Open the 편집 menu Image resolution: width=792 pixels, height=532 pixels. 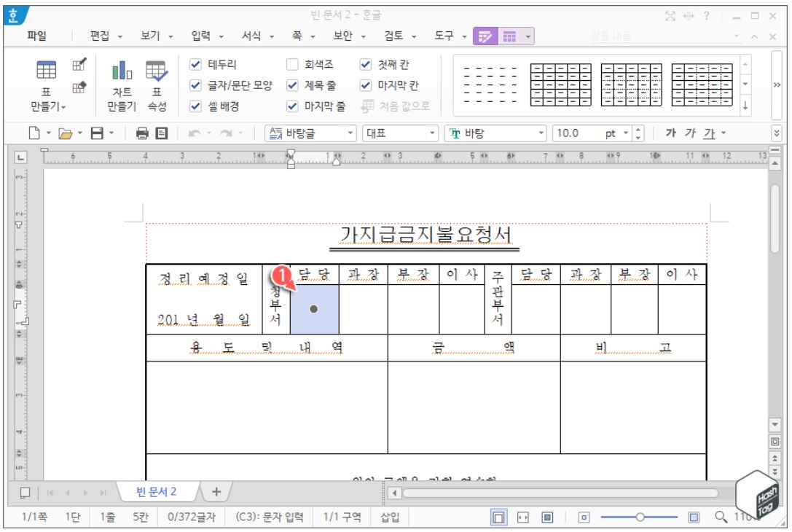(x=100, y=36)
